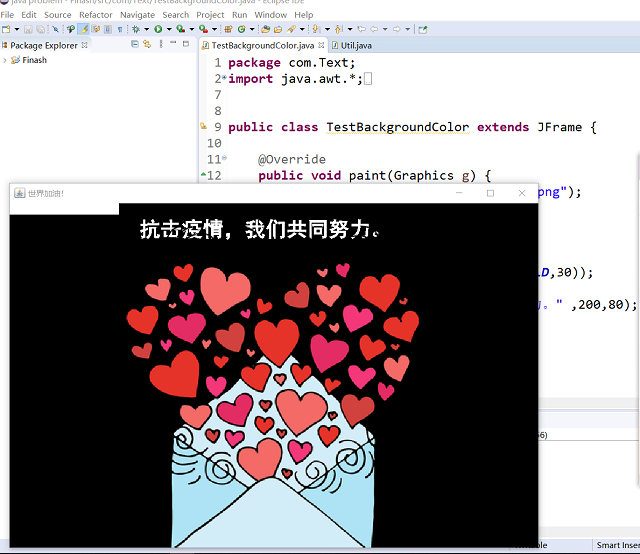
Task: Expand the Finash project tree node
Action: 6,60
